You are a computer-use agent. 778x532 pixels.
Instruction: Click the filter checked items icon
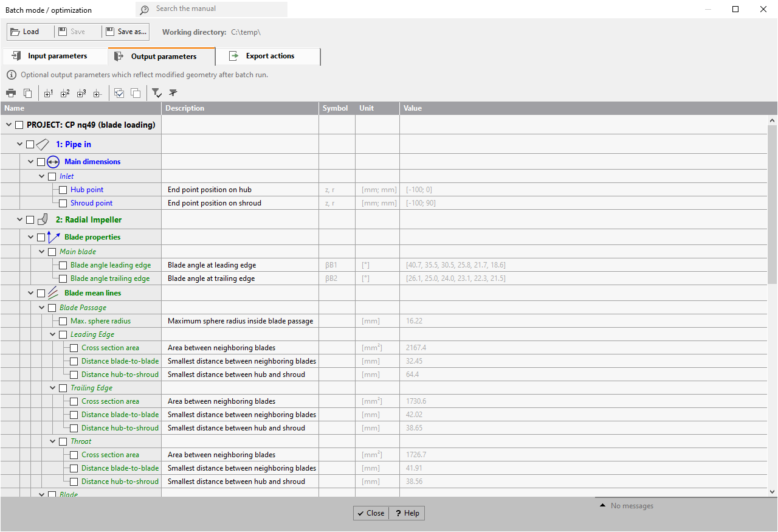point(157,93)
